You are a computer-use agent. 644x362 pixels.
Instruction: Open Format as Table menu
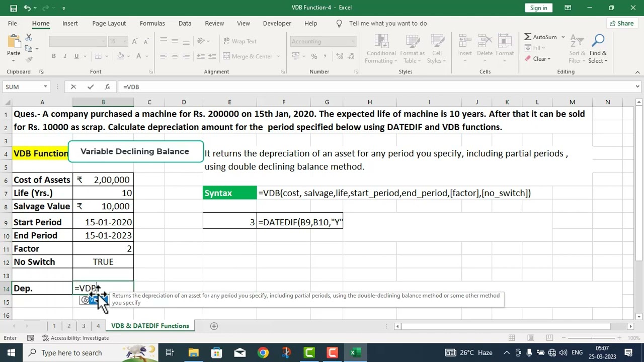pyautogui.click(x=413, y=49)
